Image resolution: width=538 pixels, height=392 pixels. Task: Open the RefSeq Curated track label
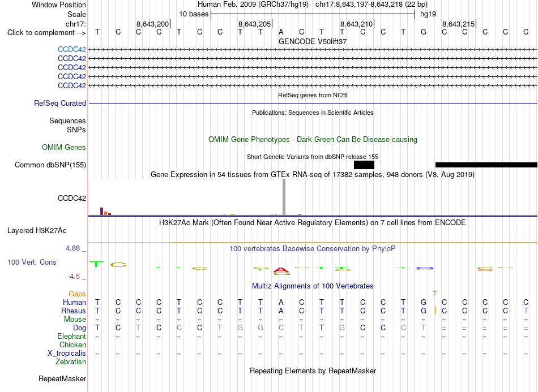(x=60, y=103)
